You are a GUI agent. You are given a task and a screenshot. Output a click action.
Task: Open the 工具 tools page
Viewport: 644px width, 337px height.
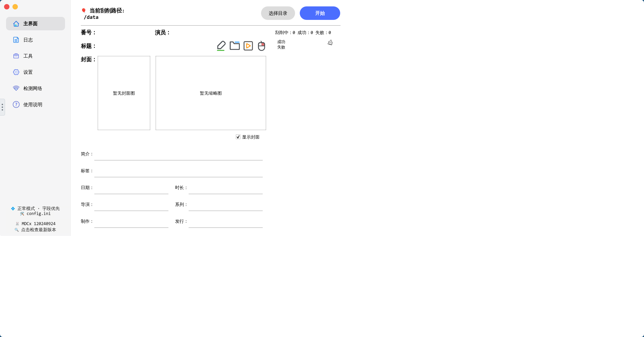click(35, 56)
